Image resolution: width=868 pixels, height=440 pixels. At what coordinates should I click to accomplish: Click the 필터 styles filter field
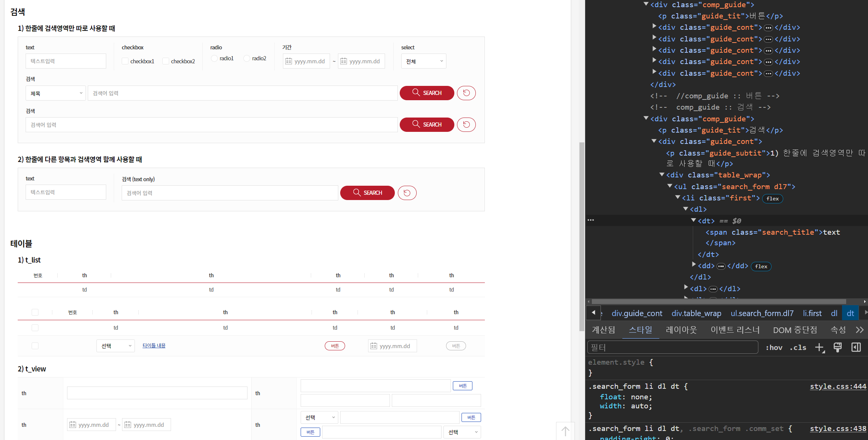(672, 347)
